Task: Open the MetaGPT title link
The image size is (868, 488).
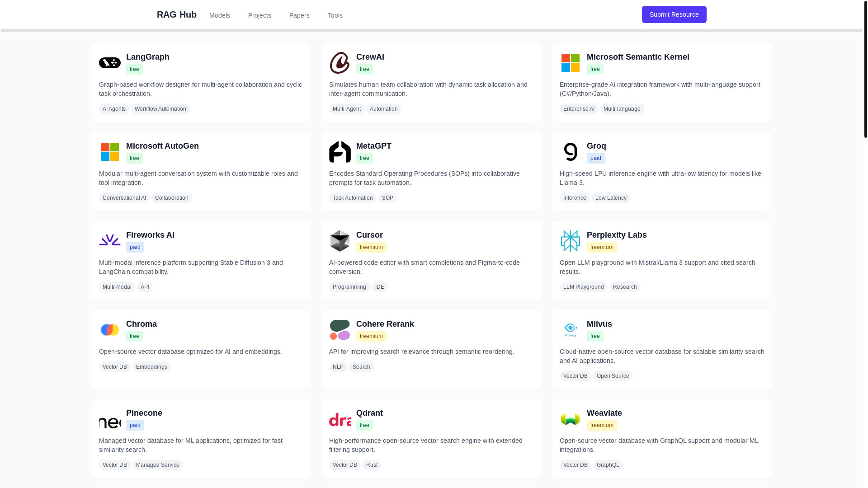Action: click(x=374, y=146)
